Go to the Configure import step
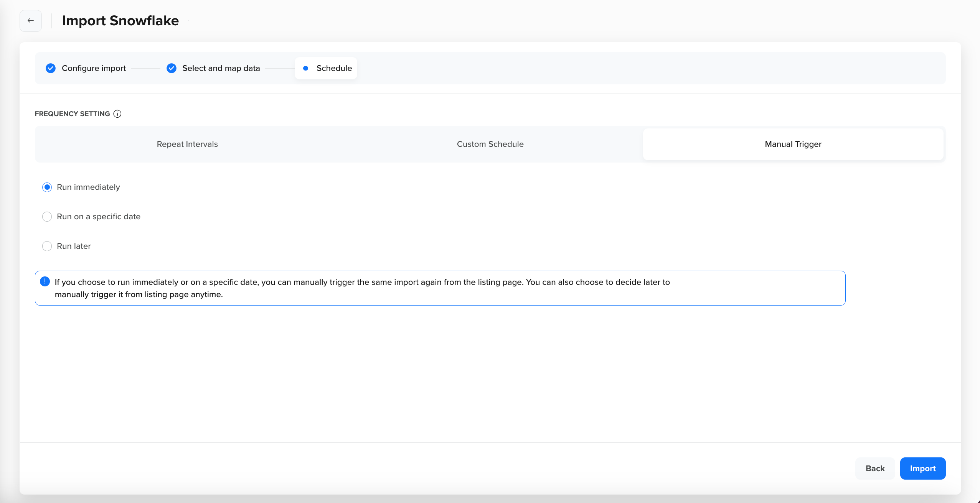The image size is (980, 503). [94, 68]
